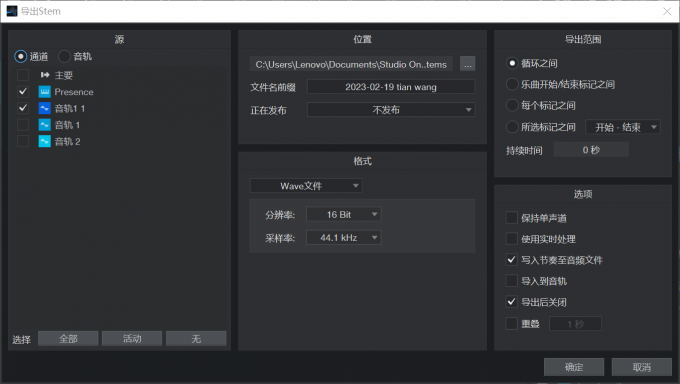Check the 音轨 1 channel checkbox
Viewport: 680px width, 384px height.
23,125
